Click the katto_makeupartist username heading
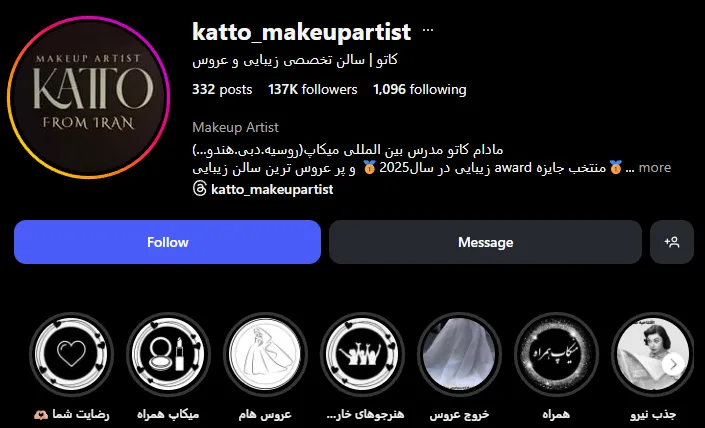The width and height of the screenshot is (705, 428). [302, 32]
